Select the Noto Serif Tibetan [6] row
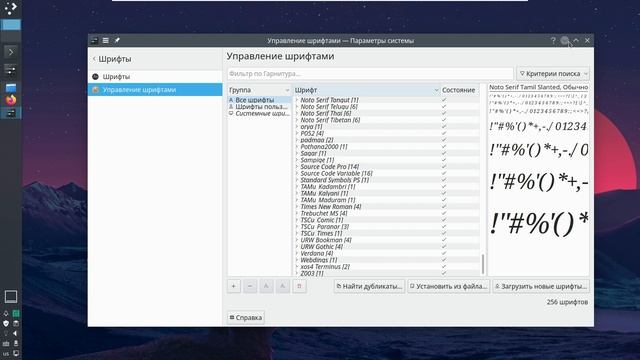This screenshot has height=360, width=640. (387, 120)
